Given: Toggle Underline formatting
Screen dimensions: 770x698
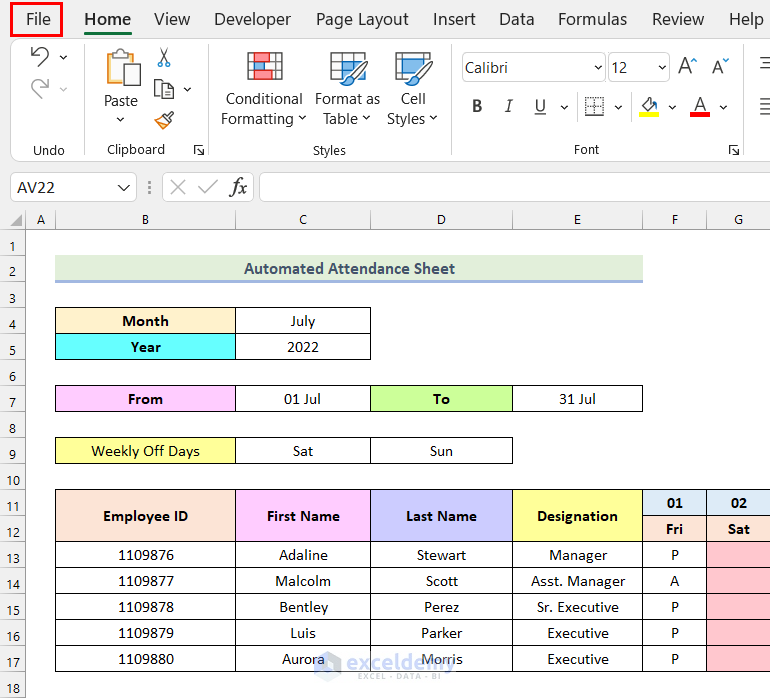Looking at the screenshot, I should 540,106.
